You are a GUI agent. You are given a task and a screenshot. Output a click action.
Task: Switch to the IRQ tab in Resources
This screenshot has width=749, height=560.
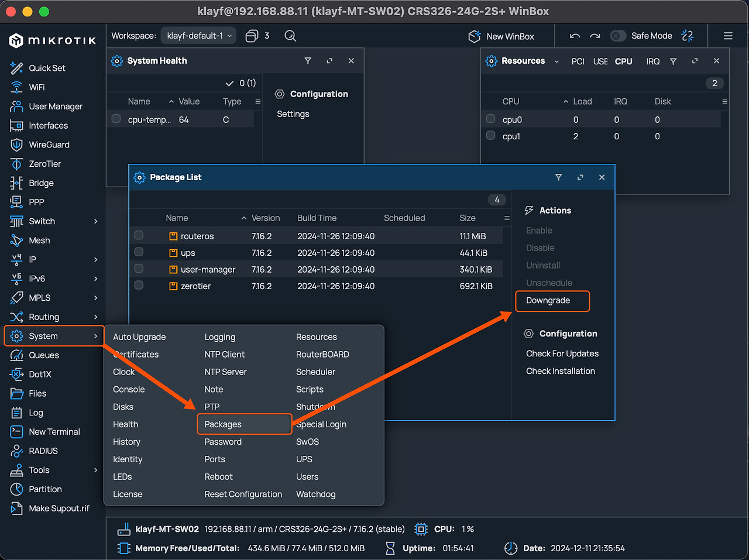pyautogui.click(x=653, y=61)
